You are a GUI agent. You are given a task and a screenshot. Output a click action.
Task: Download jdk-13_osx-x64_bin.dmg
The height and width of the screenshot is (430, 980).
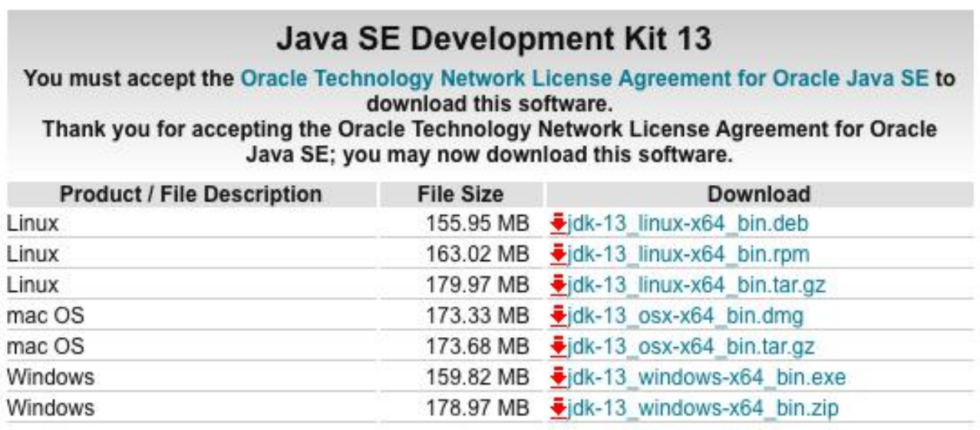[685, 315]
